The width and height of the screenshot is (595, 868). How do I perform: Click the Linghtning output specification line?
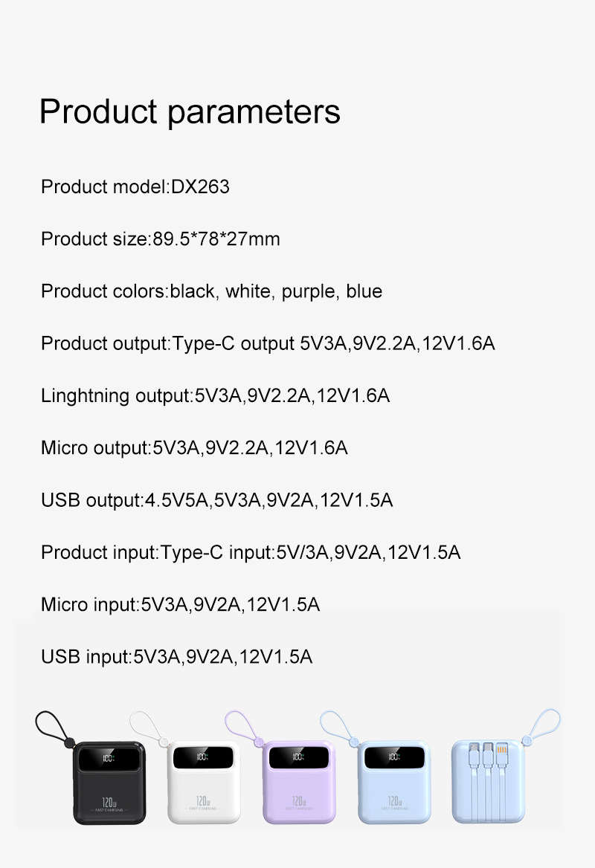click(215, 395)
